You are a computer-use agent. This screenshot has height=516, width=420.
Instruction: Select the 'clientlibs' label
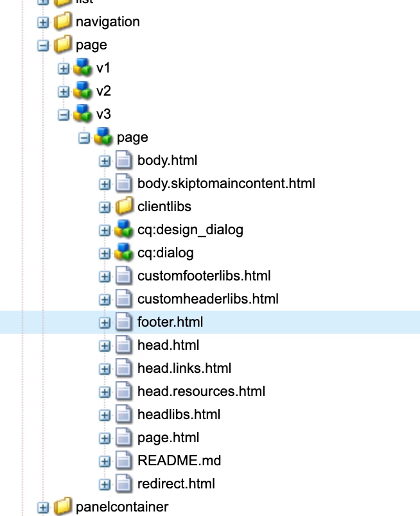(164, 206)
